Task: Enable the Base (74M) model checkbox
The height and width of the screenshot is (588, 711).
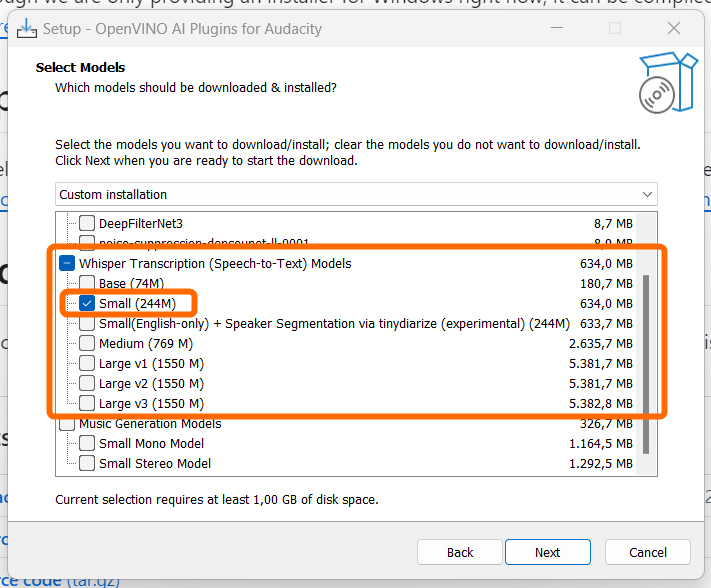Action: (87, 283)
